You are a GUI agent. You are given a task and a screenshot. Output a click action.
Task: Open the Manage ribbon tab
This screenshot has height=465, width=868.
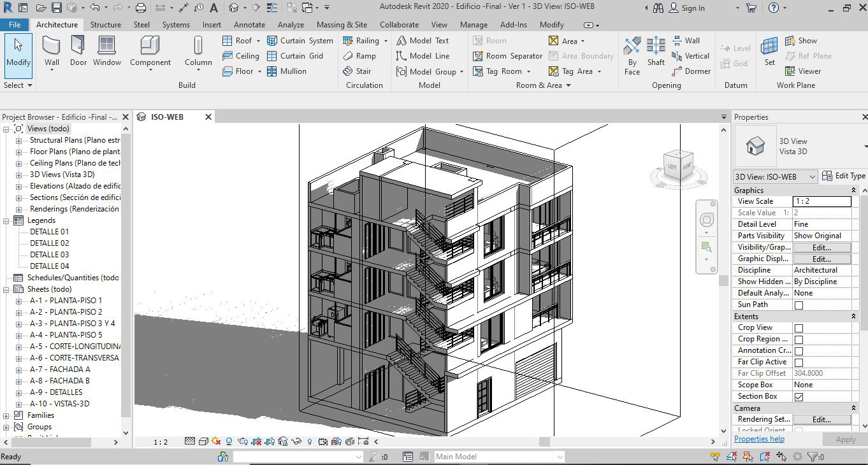(x=474, y=24)
